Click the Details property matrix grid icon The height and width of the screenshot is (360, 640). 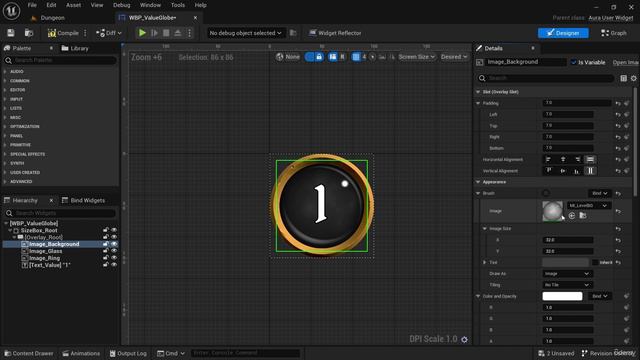(x=623, y=78)
